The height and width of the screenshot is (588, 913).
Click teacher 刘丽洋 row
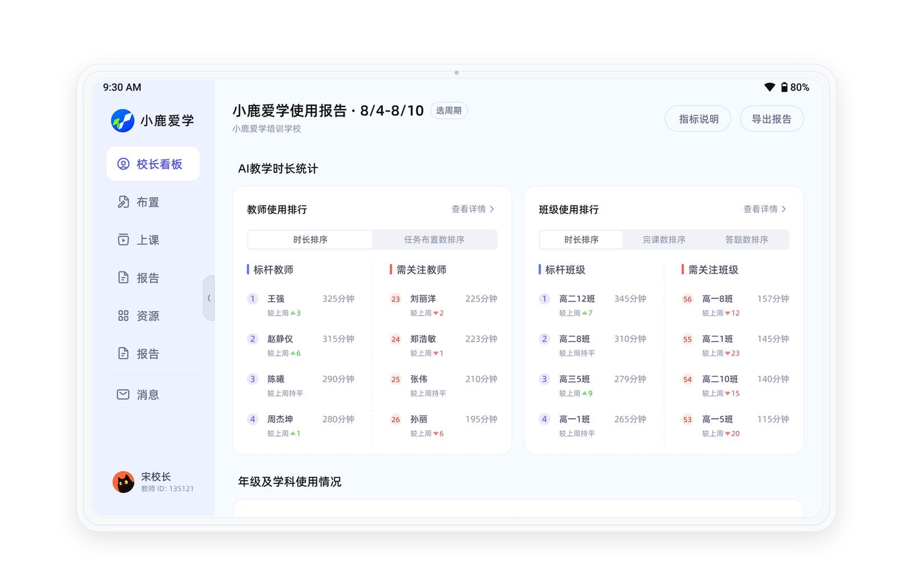[x=444, y=305]
